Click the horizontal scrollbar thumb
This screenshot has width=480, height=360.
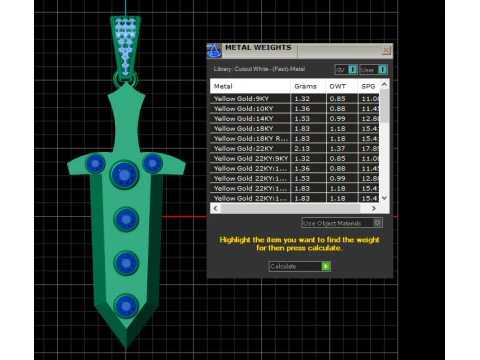[x=290, y=208]
